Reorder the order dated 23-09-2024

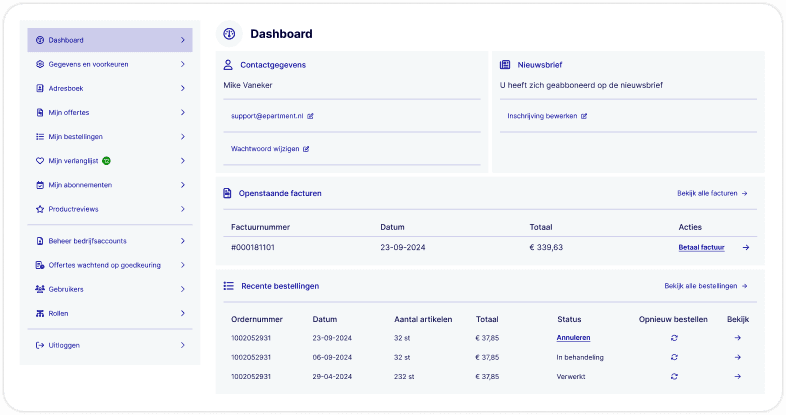674,338
